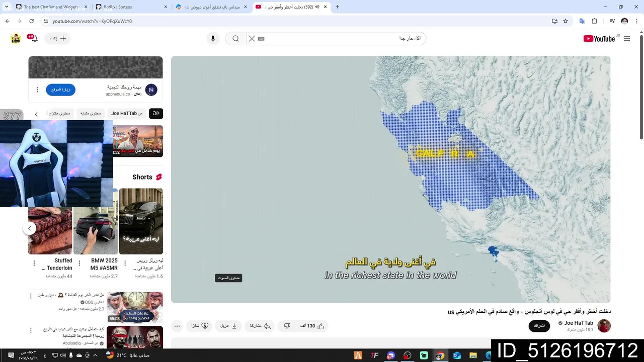Open the browser extensions puzzle icon

click(594, 21)
